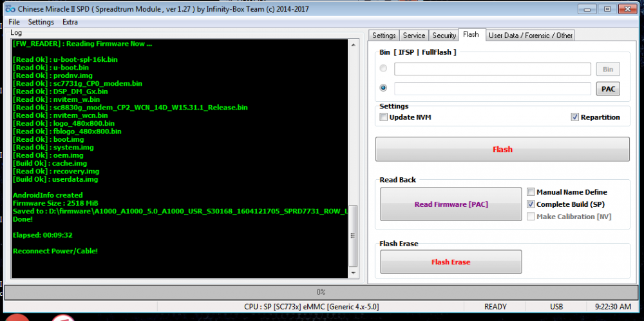
Task: Click the Infinity-Box app icon in title bar
Action: pyautogui.click(x=10, y=9)
